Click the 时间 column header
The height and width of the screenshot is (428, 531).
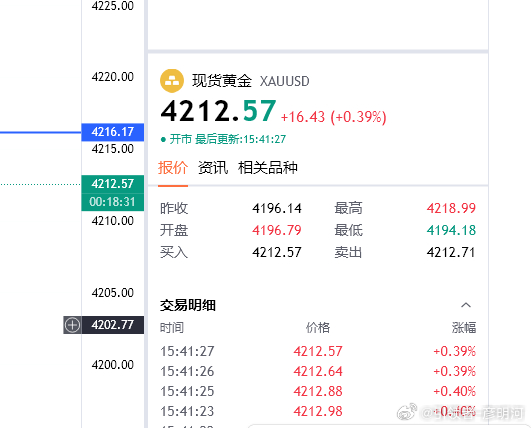pos(172,328)
